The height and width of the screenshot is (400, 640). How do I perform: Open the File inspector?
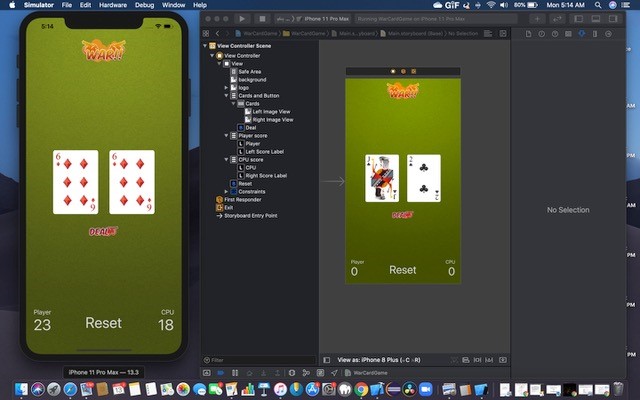(x=528, y=33)
